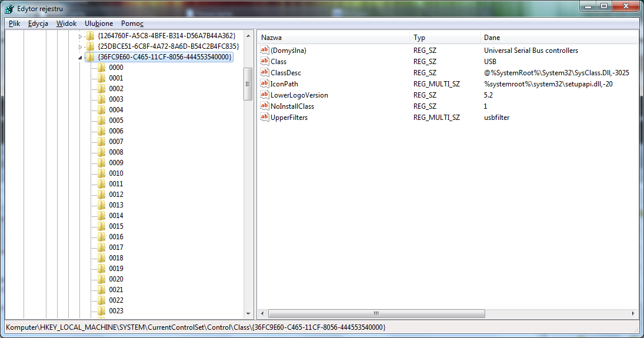Sort values by Nazwa column header

pos(333,38)
